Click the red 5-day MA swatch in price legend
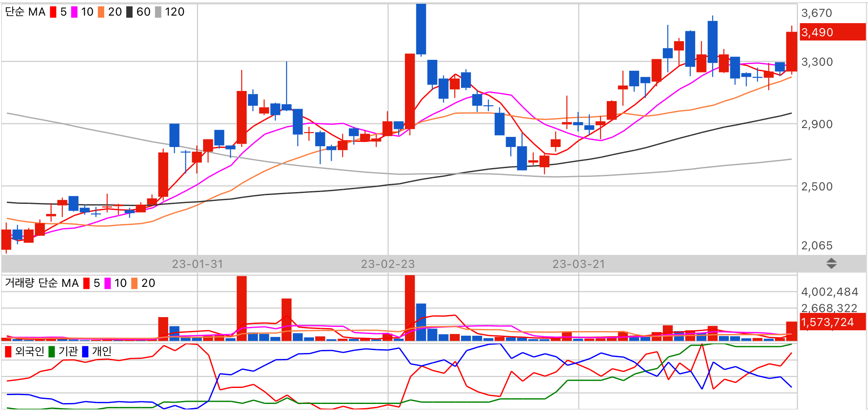 pos(53,12)
